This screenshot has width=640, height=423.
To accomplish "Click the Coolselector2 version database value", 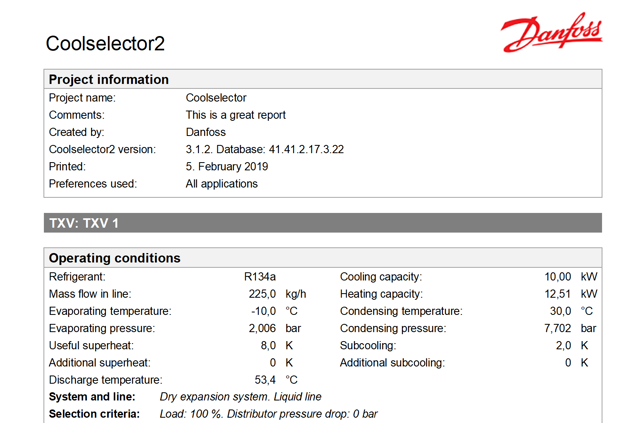I will tap(265, 149).
